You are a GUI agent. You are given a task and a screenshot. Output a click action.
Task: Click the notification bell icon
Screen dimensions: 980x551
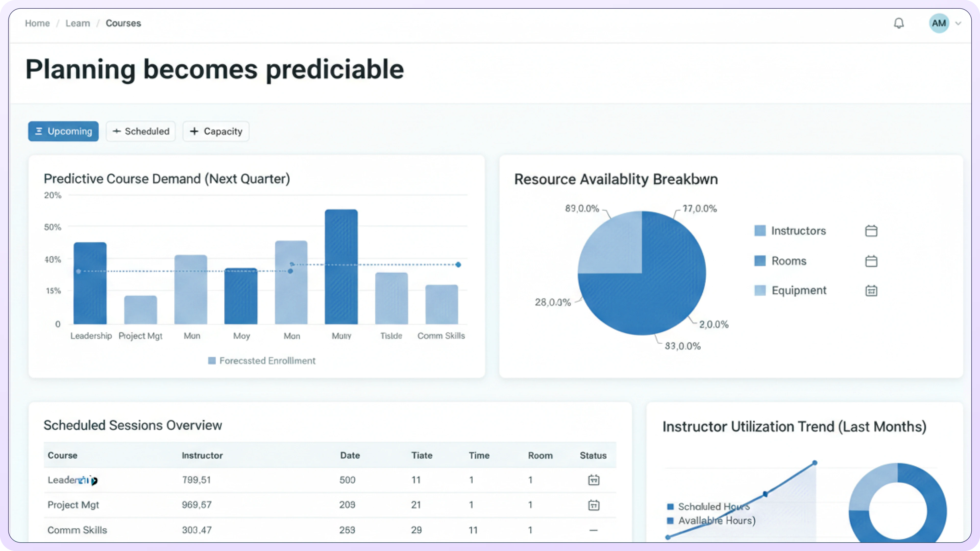pyautogui.click(x=899, y=23)
